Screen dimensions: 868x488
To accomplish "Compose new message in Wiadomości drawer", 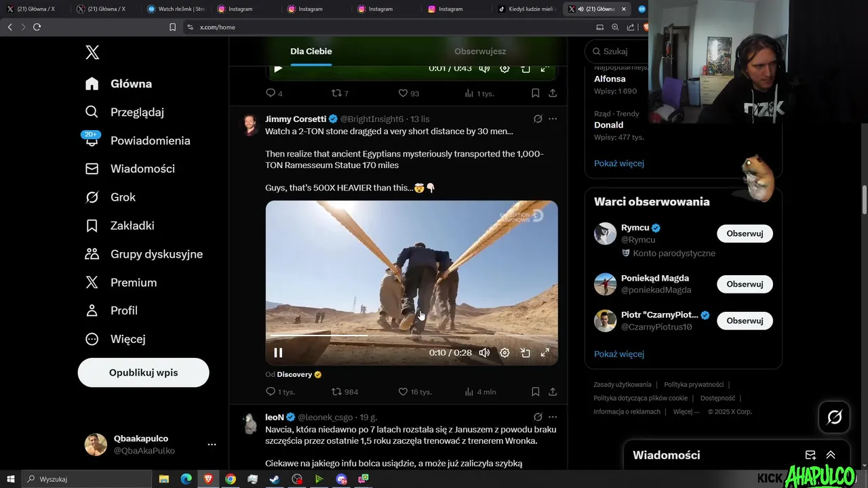I will click(810, 455).
